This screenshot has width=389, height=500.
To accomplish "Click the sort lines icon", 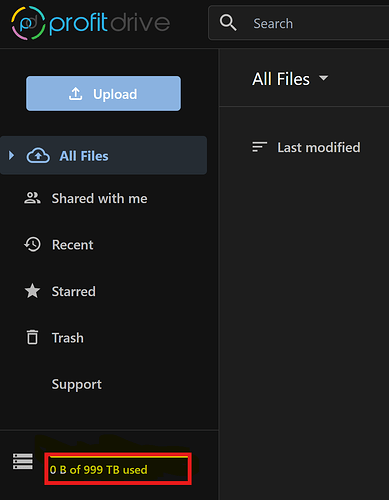I will point(260,147).
